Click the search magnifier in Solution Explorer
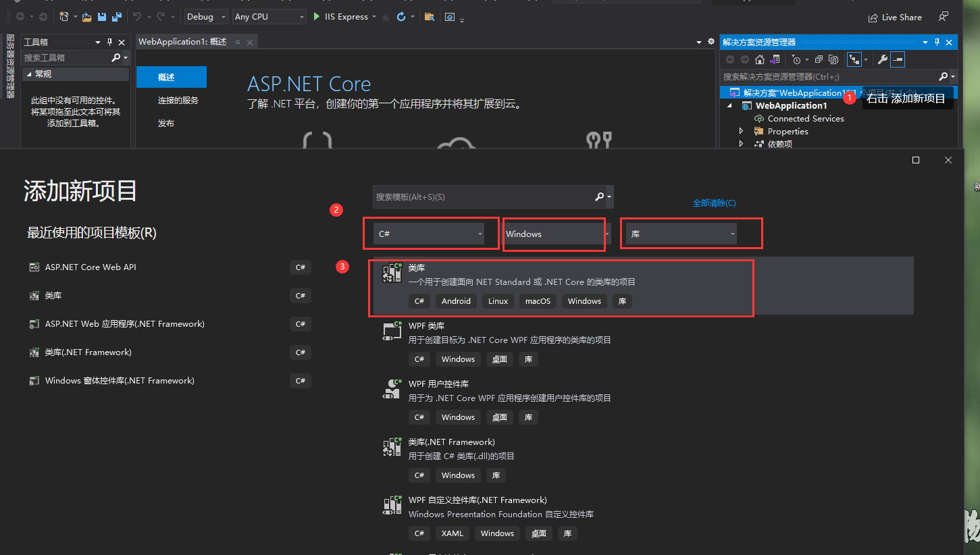Image resolution: width=980 pixels, height=555 pixels. click(x=944, y=76)
